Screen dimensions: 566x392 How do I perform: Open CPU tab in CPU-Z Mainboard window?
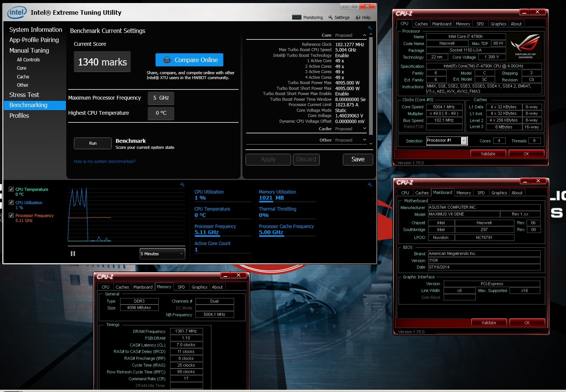pos(405,193)
